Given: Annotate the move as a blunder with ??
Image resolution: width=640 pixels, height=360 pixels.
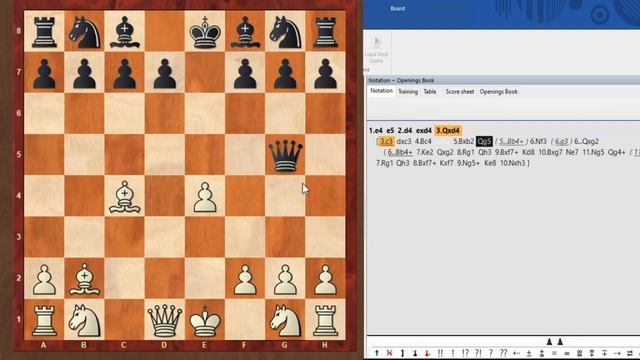Looking at the screenshot, I should [x=503, y=353].
